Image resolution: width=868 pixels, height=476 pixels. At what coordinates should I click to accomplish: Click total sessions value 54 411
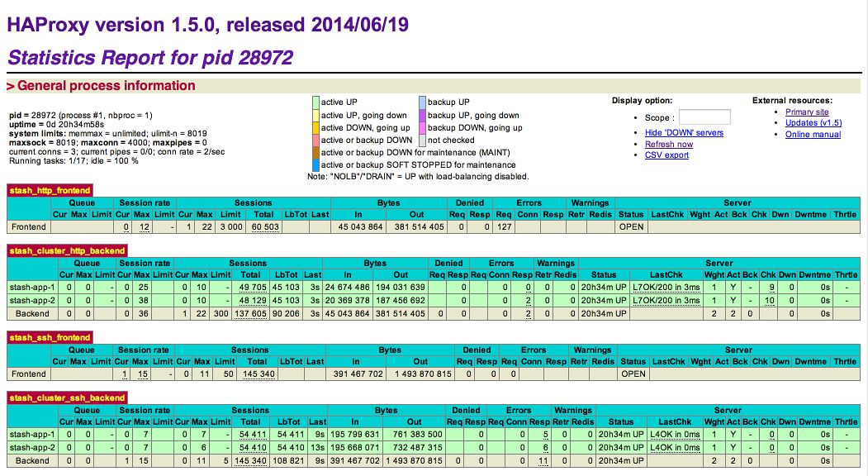coord(253,435)
